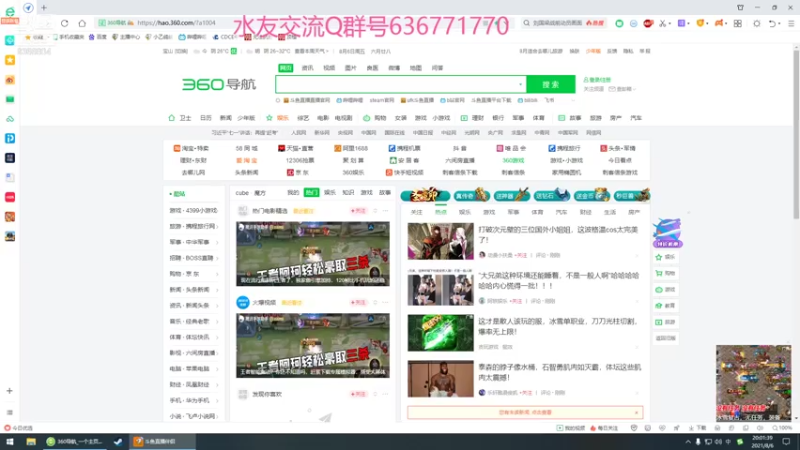Open the search box suggestions dropdown arrow

click(x=520, y=84)
